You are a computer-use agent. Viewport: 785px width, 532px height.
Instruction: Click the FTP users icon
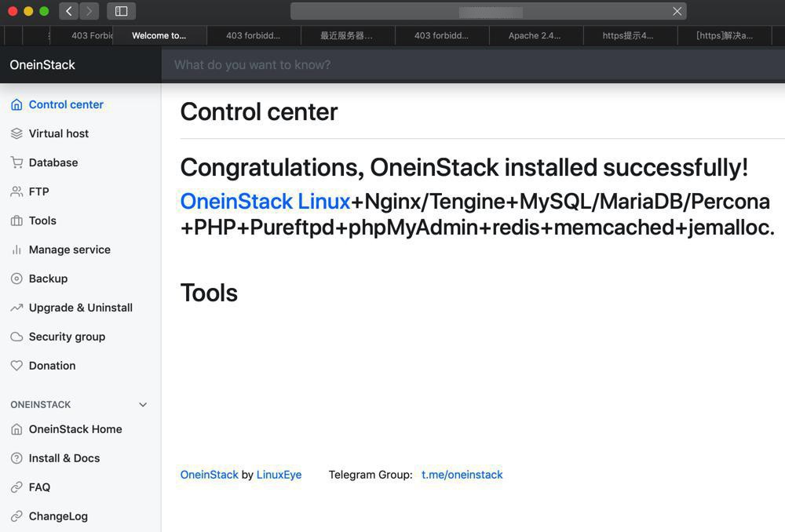click(16, 191)
